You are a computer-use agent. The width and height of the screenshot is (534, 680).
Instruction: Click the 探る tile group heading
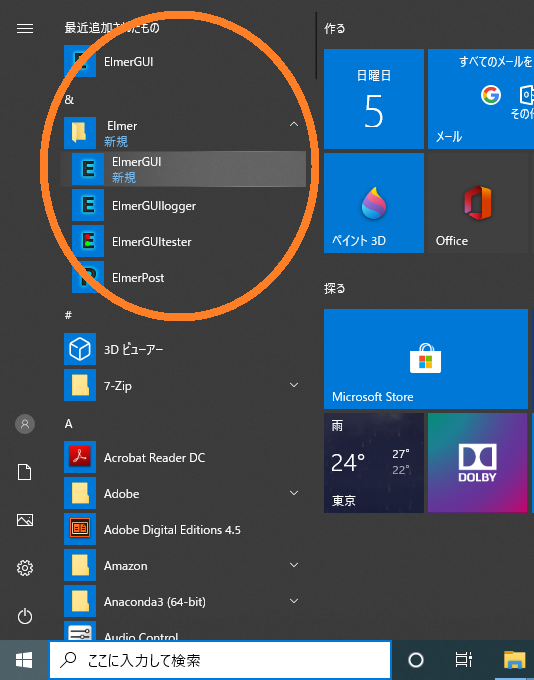(334, 288)
